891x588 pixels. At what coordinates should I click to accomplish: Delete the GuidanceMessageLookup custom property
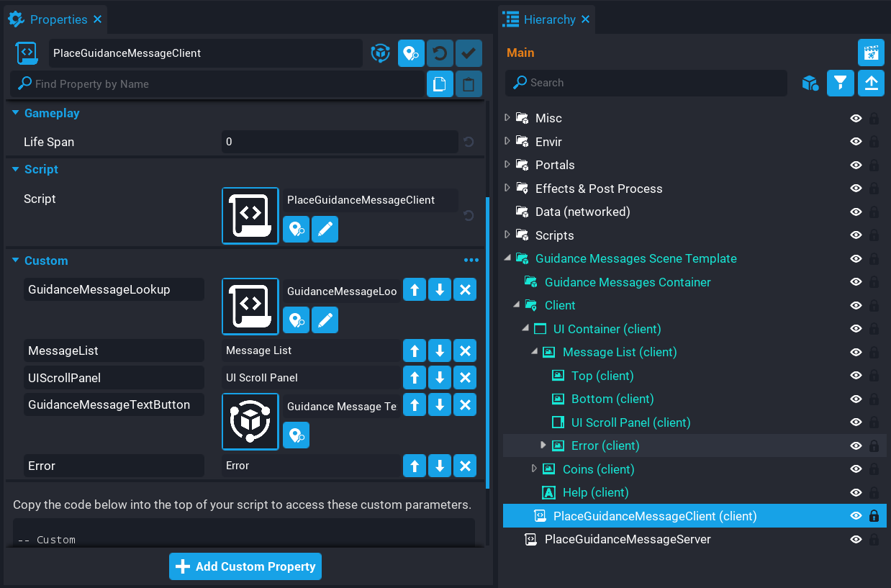465,290
